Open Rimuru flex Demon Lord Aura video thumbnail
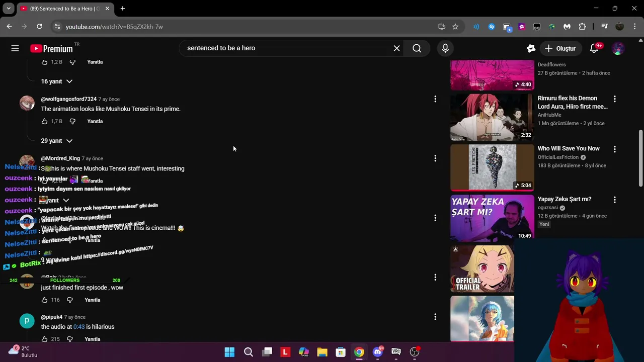The width and height of the screenshot is (644, 362). click(492, 117)
